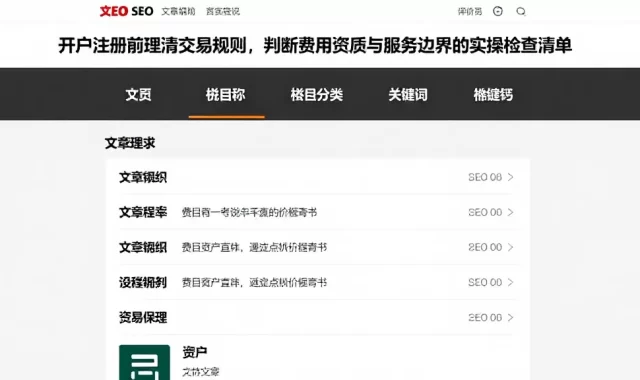Click the red SEO site logo

tap(127, 11)
